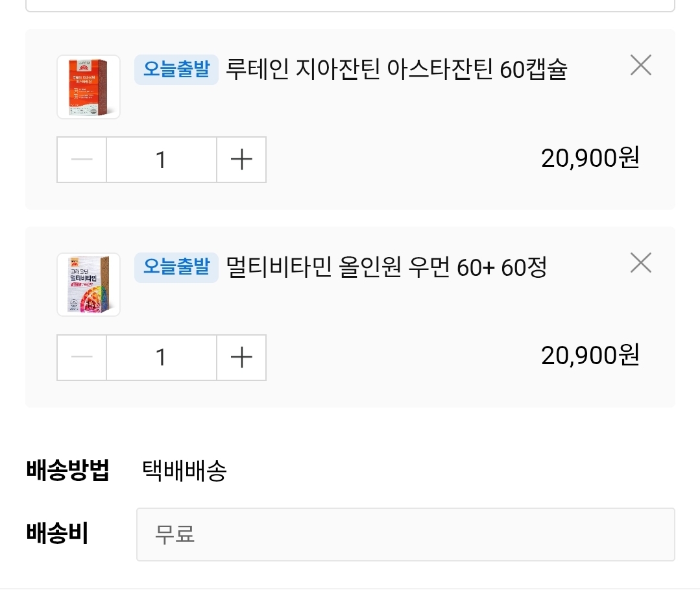Image resolution: width=700 pixels, height=603 pixels.
Task: Remove the 루테인 지아잔틴 아스타잔틴 item
Action: pyautogui.click(x=640, y=65)
